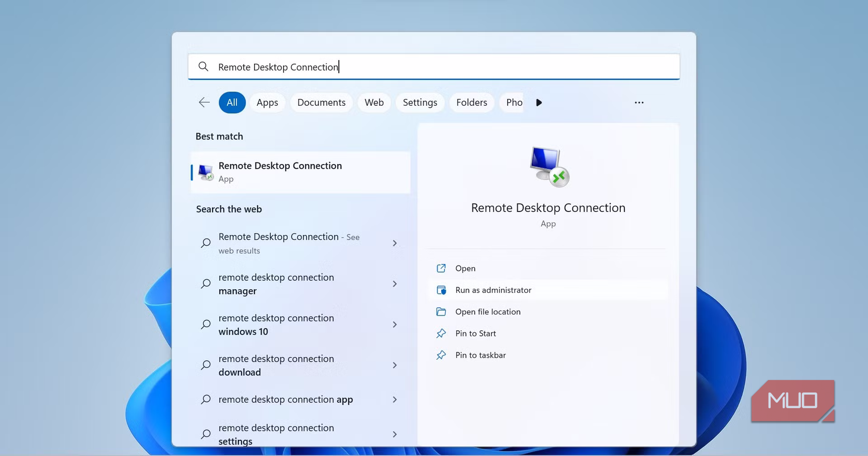Choose Open in the app actions
The height and width of the screenshot is (456, 868).
(x=548, y=268)
